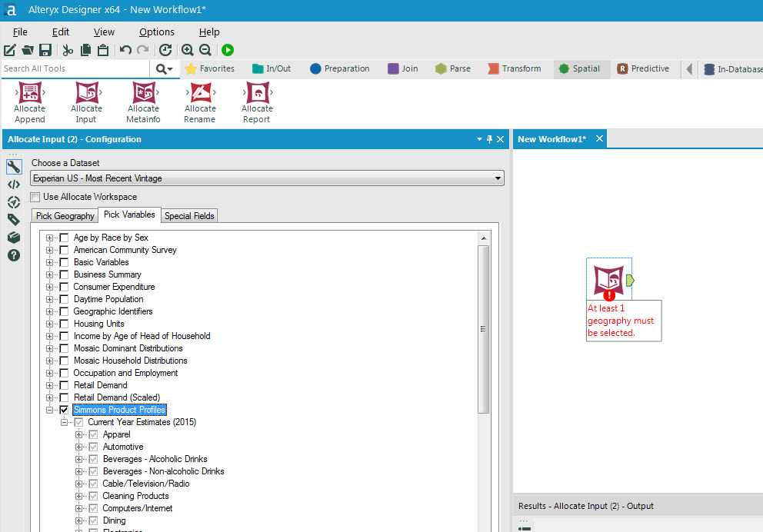The width and height of the screenshot is (763, 532).
Task: Open the View menu
Action: 104,32
